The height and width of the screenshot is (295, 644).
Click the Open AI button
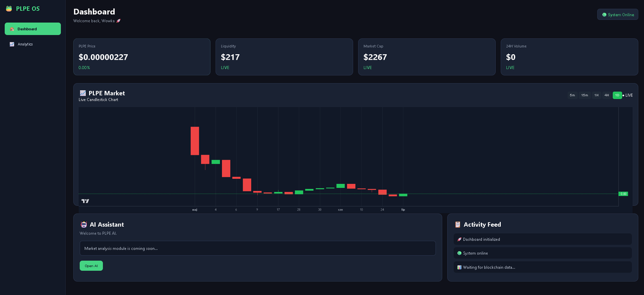point(91,265)
